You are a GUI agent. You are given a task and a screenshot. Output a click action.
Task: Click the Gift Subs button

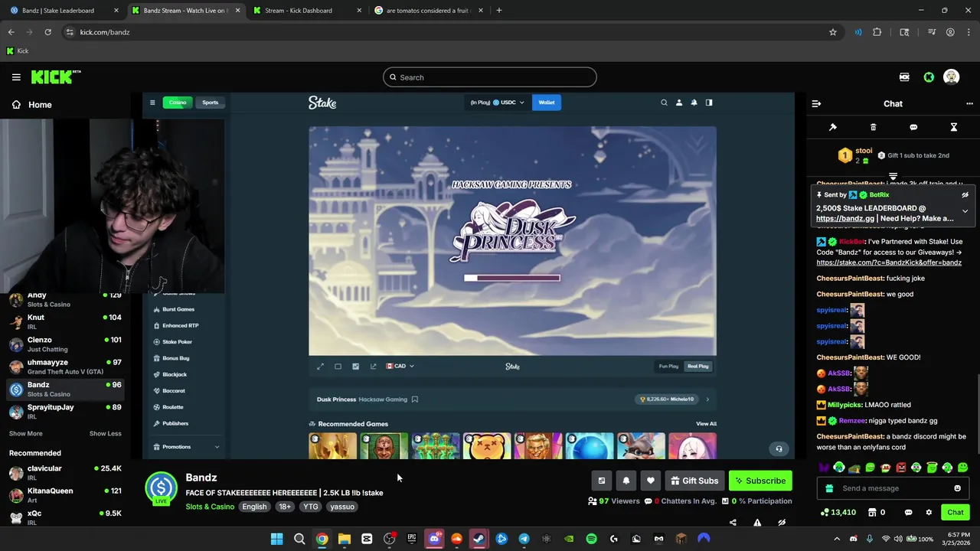(x=694, y=481)
